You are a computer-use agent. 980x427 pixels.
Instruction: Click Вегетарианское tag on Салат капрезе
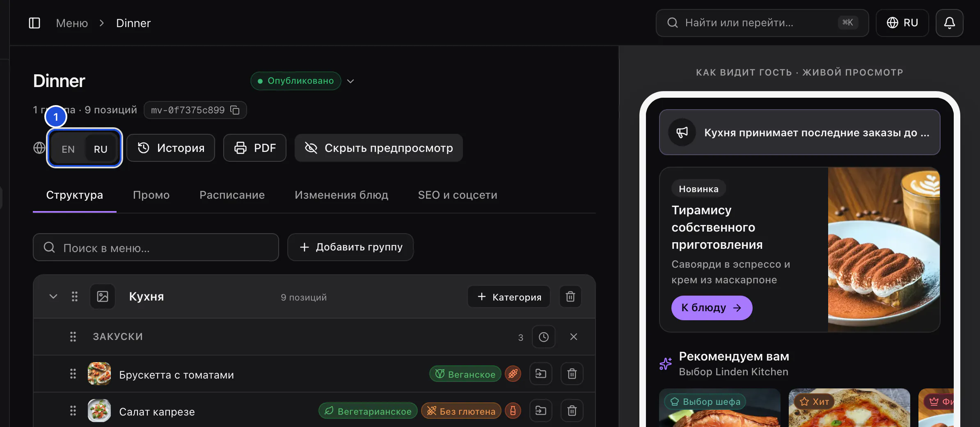point(368,411)
